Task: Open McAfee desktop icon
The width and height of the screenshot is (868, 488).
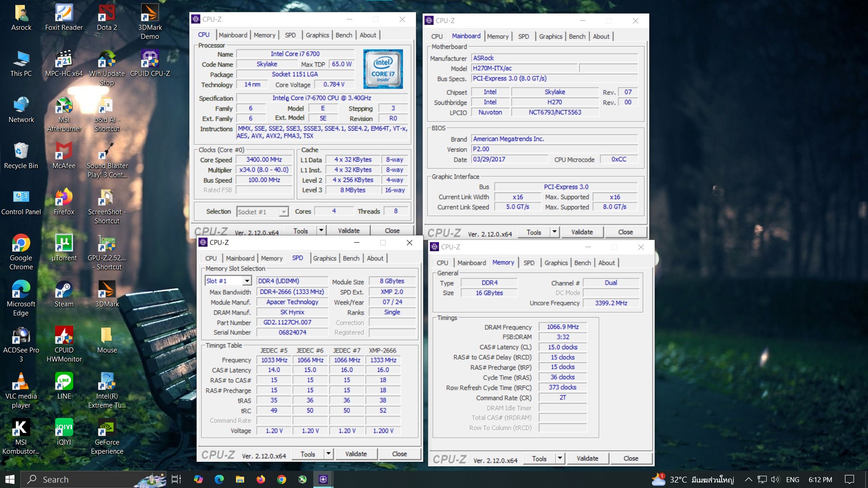Action: coord(64,156)
